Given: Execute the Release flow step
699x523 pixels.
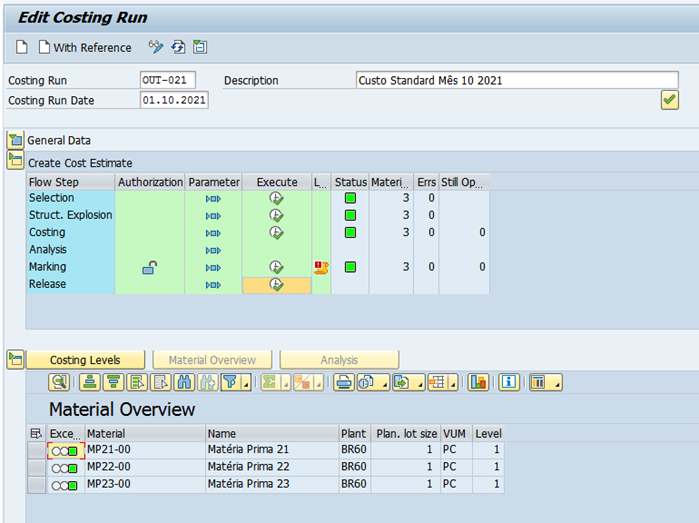Looking at the screenshot, I should pos(276,285).
